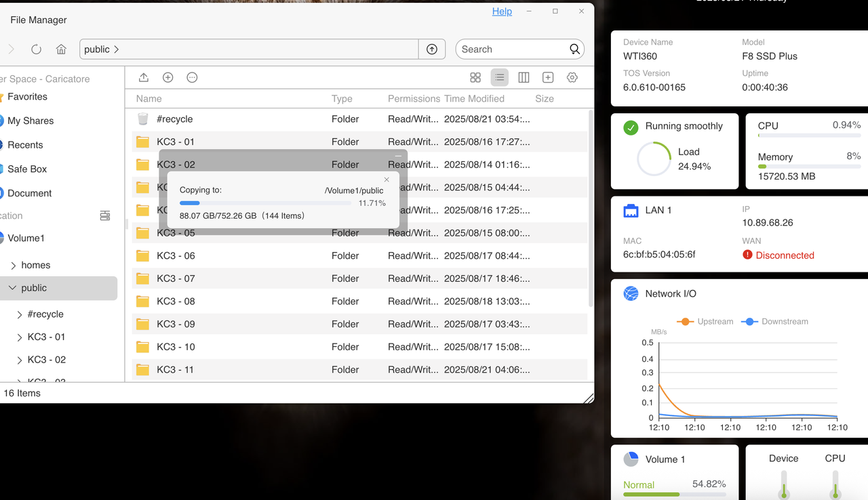Click the MAC address 6c:bf:b5:04:05:6f
Image resolution: width=868 pixels, height=500 pixels.
[659, 255]
